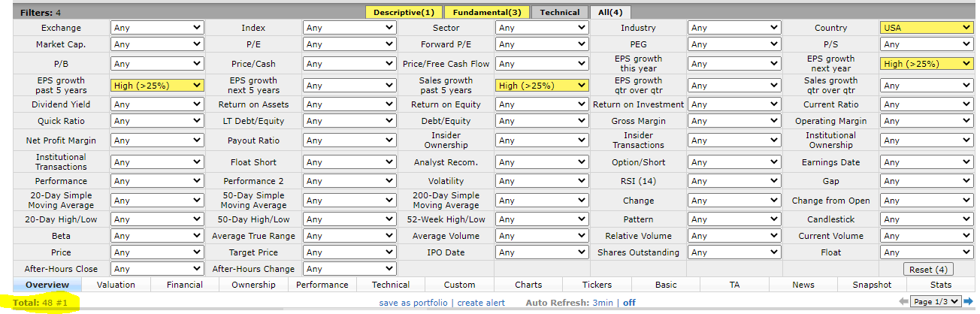This screenshot has height=314, width=980.
Task: Open the News view tab
Action: pos(803,285)
